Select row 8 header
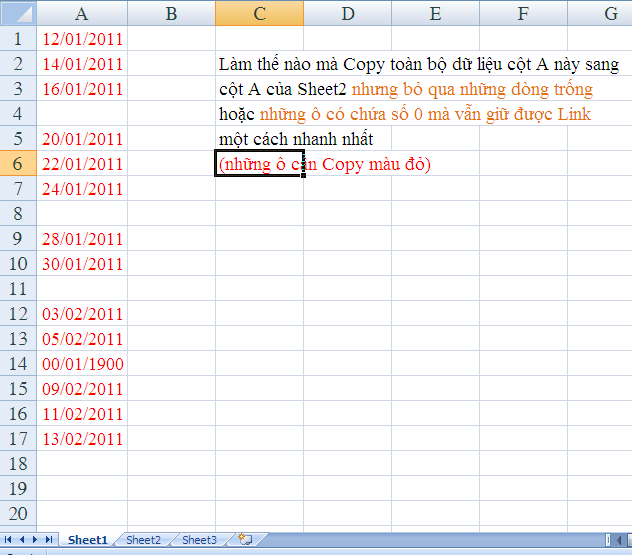 pyautogui.click(x=18, y=214)
